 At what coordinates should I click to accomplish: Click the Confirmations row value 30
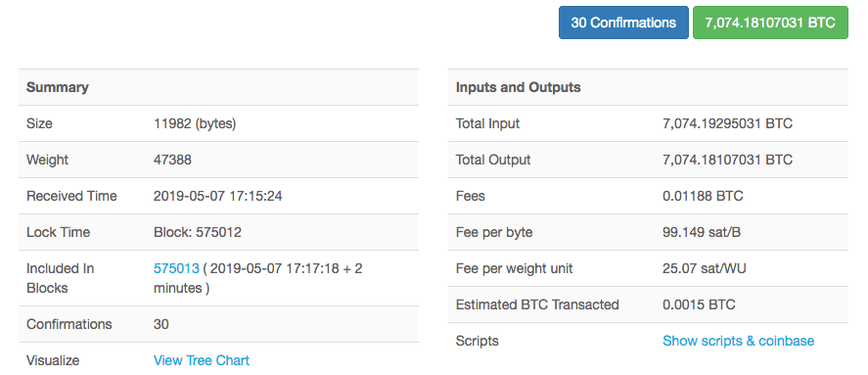(161, 324)
